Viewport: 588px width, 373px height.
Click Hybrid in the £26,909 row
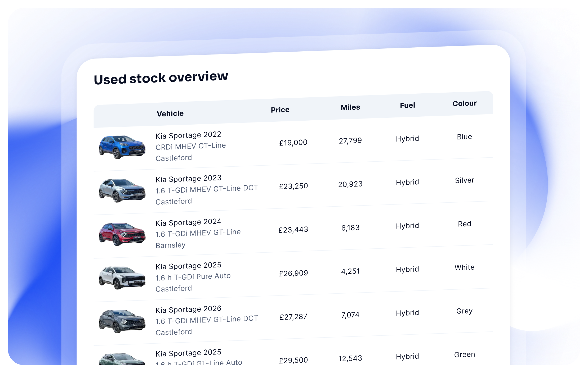(x=407, y=269)
